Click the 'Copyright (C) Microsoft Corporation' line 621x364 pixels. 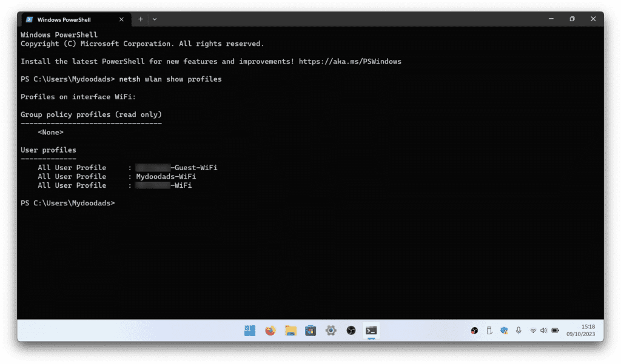pyautogui.click(x=142, y=44)
